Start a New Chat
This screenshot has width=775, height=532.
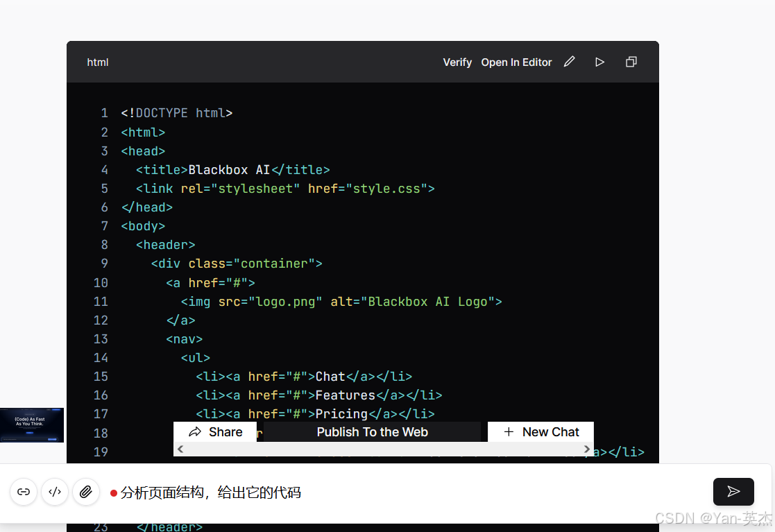tap(540, 431)
